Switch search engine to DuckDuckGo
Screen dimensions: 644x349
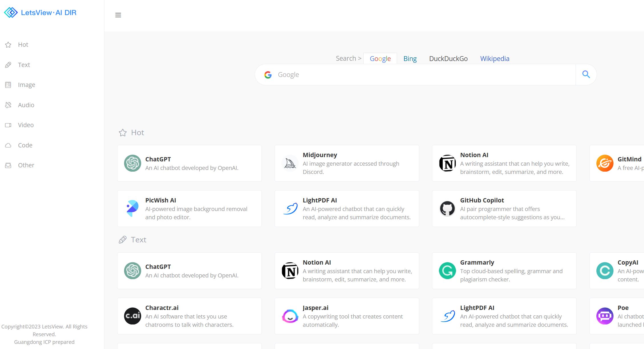(448, 58)
